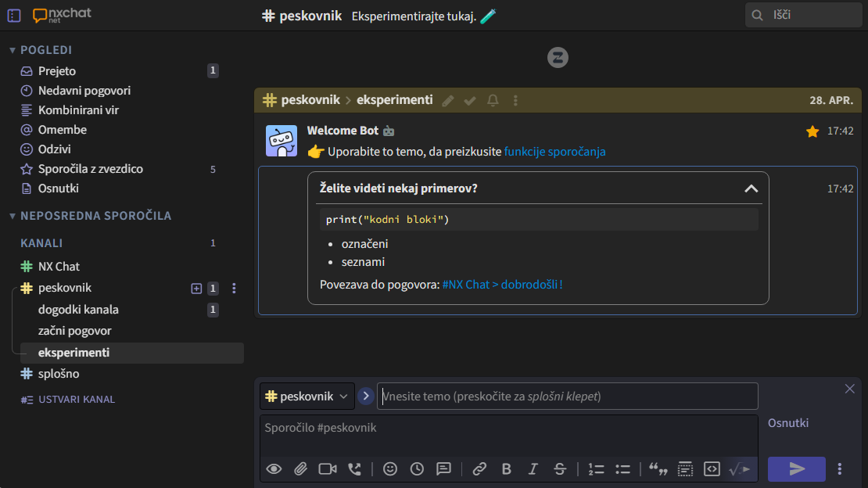Click the nxchat logo
868x488 pixels.
coord(62,15)
